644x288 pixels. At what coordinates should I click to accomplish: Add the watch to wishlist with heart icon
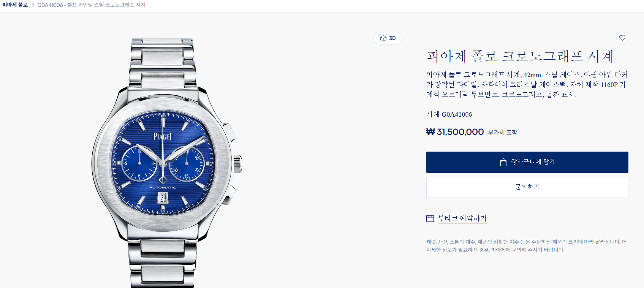pyautogui.click(x=622, y=38)
